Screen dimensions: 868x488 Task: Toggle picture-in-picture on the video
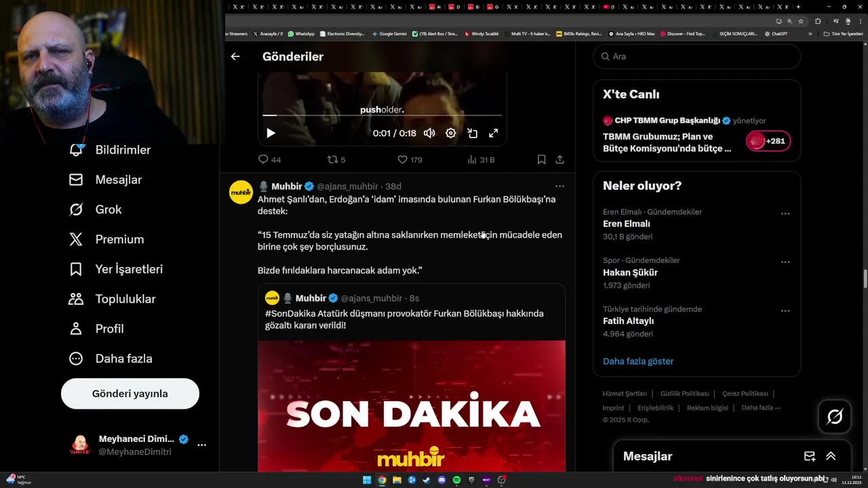(x=473, y=134)
